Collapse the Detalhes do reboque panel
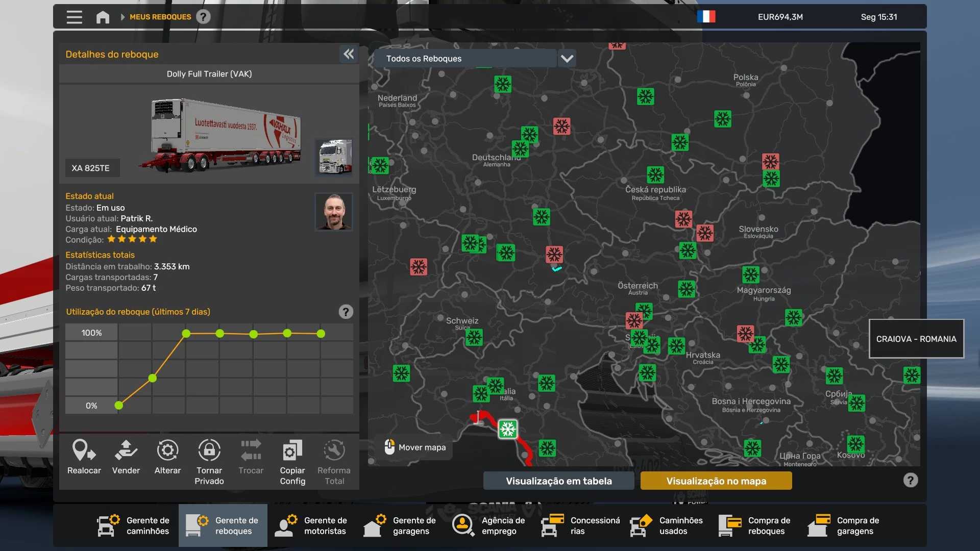 point(349,54)
